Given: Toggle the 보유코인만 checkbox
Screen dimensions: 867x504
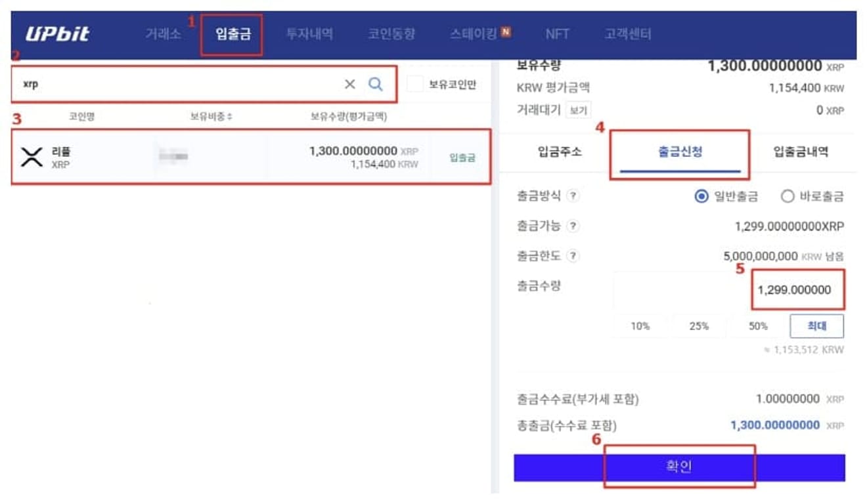Looking at the screenshot, I should point(415,84).
